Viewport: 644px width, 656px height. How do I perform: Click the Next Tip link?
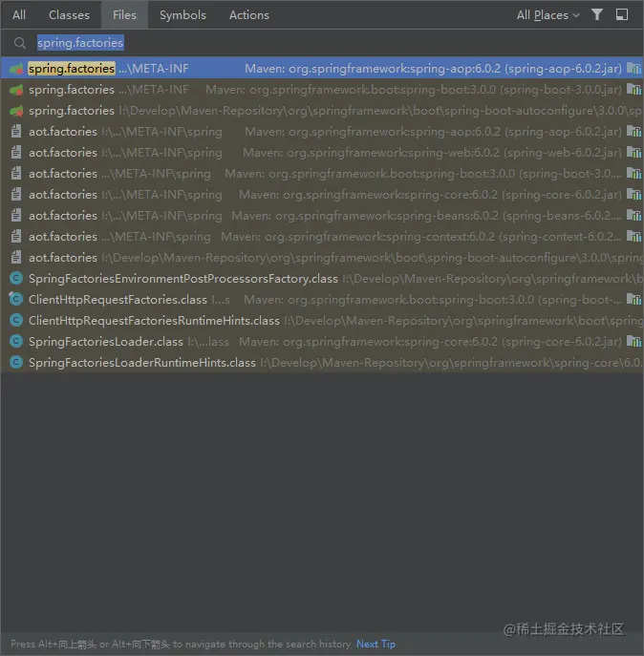point(376,644)
